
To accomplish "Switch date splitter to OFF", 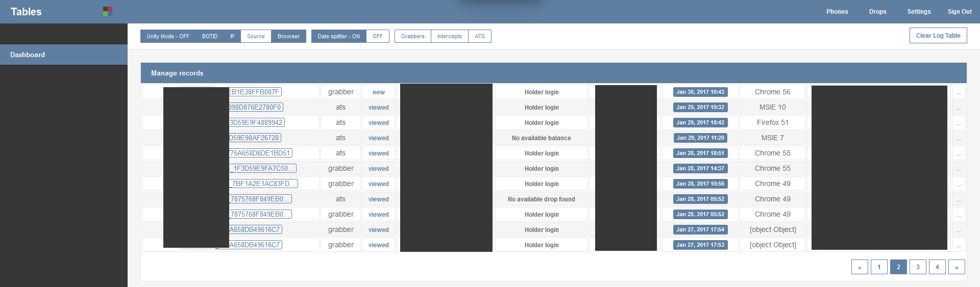I will (x=378, y=36).
